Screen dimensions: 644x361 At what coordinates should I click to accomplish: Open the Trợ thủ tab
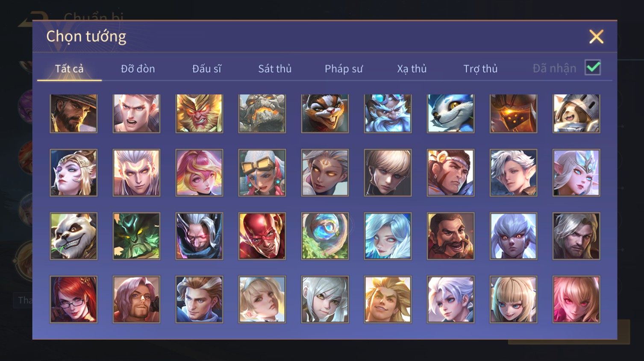(x=481, y=68)
